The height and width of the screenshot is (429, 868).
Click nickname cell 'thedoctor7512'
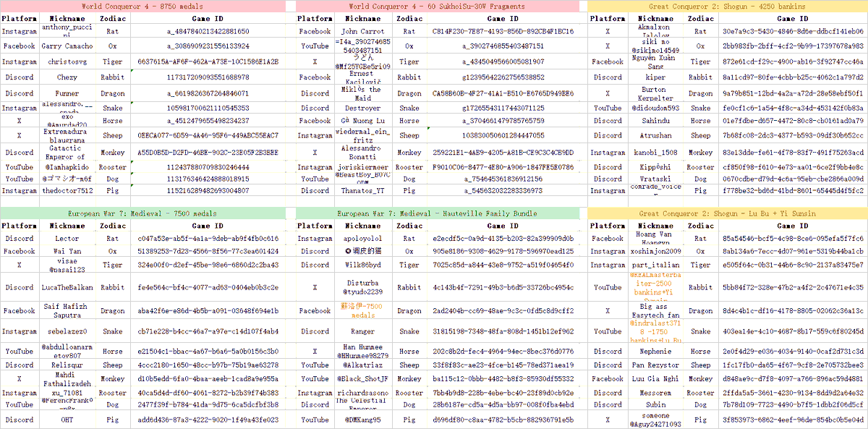pyautogui.click(x=67, y=190)
